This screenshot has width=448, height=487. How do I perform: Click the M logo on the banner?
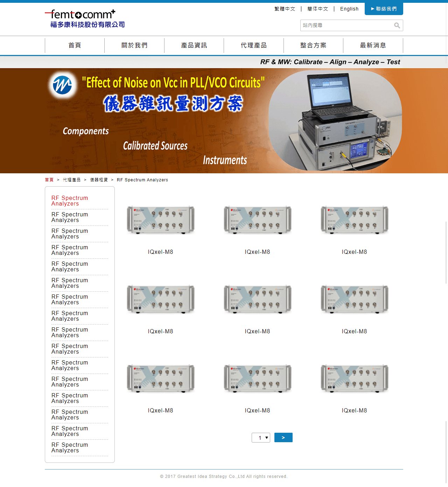[x=62, y=85]
